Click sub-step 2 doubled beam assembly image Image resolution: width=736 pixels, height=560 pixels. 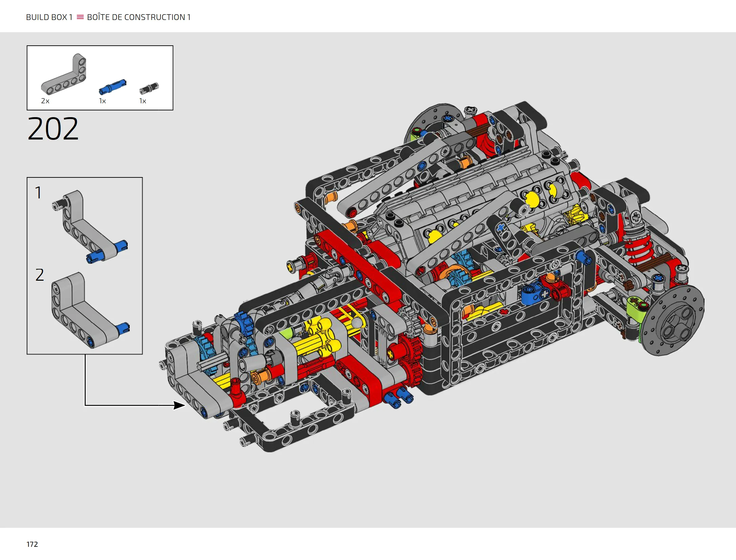pos(90,310)
